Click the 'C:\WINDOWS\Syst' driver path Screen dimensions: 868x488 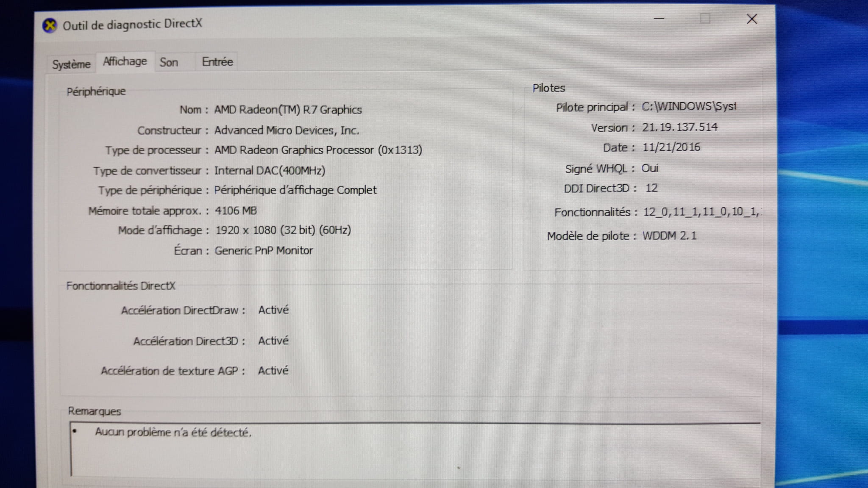point(689,106)
